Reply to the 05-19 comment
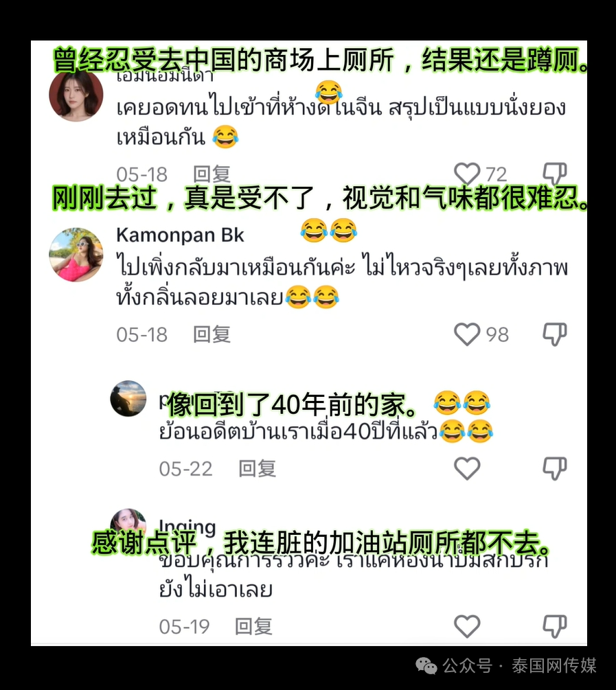 click(x=253, y=626)
